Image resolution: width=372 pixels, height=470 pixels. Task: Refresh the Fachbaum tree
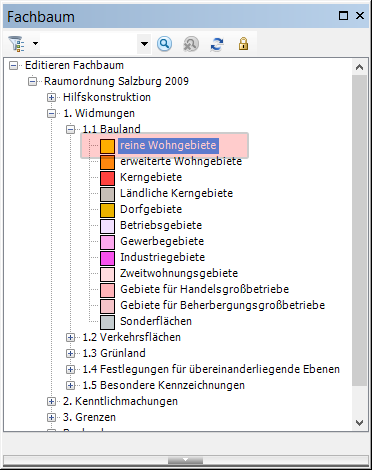pyautogui.click(x=217, y=44)
